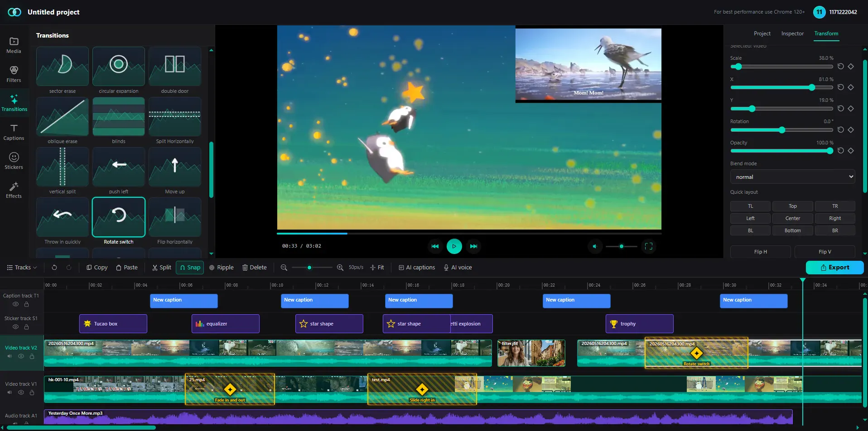Zoom in the timeline with the plus magnifier

[340, 268]
